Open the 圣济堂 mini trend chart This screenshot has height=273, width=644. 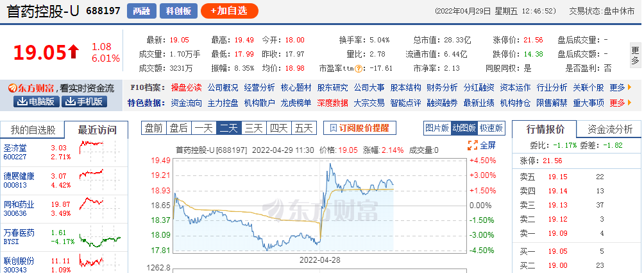pyautogui.click(x=98, y=151)
